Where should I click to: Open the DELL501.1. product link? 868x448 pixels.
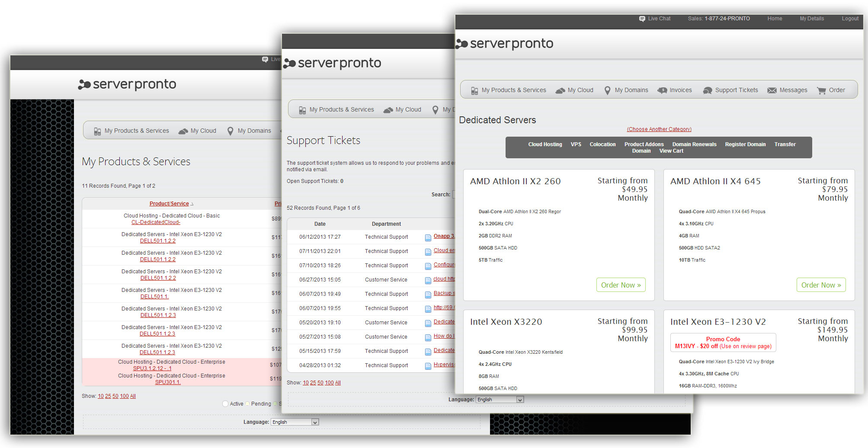coord(154,297)
